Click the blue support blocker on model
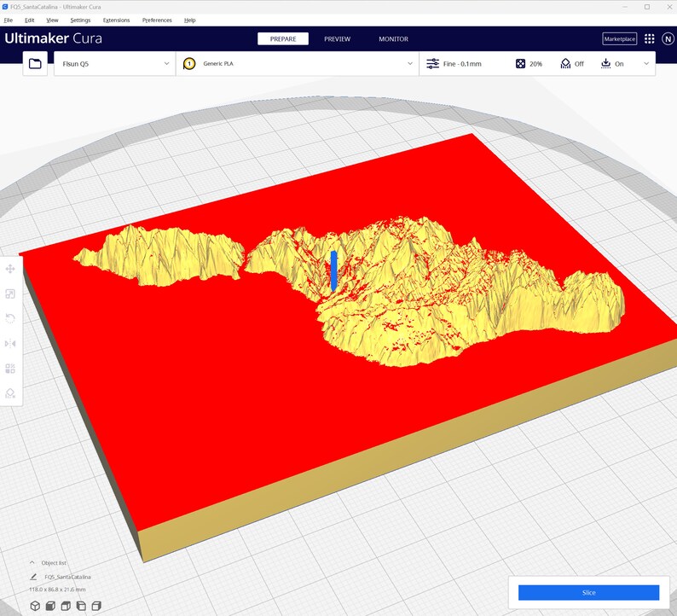677x616 pixels. click(333, 270)
